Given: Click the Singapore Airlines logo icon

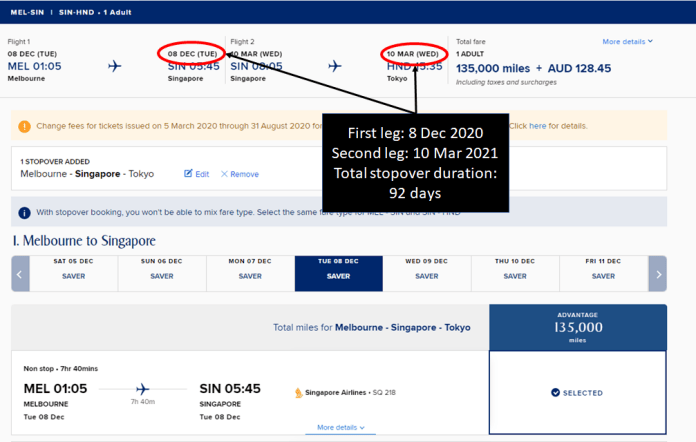Looking at the screenshot, I should (299, 393).
